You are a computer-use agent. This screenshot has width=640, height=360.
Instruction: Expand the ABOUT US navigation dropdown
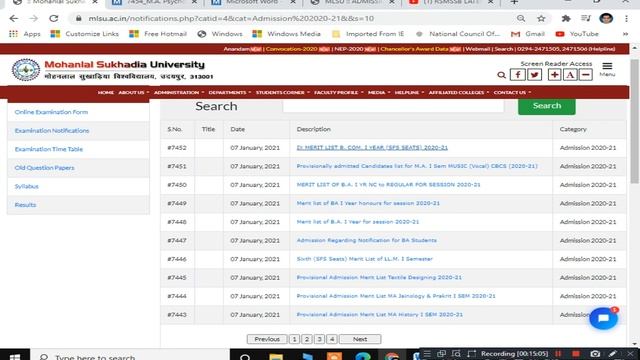pyautogui.click(x=133, y=93)
